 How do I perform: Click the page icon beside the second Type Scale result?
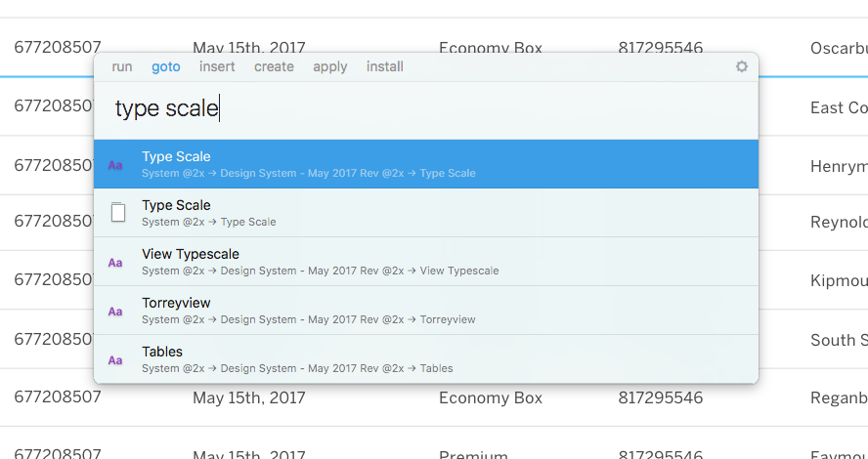(x=118, y=212)
